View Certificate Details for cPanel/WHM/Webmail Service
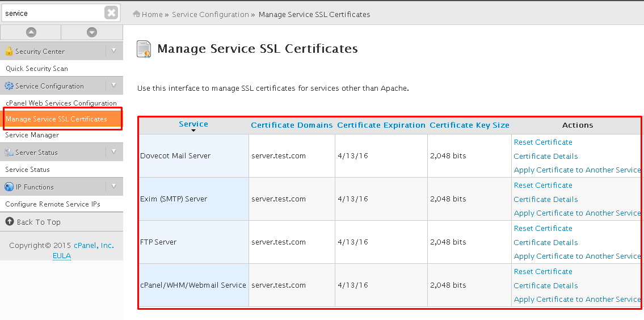 pos(546,285)
